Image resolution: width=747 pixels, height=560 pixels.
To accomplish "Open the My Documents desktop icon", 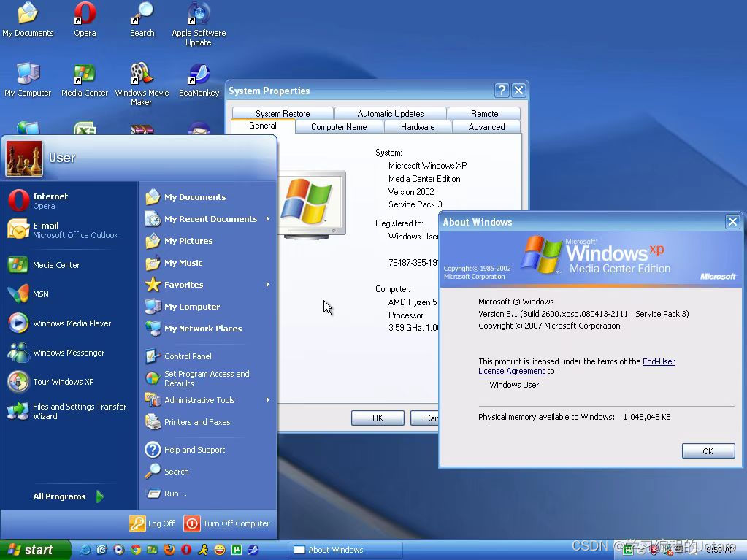I will coord(28,19).
